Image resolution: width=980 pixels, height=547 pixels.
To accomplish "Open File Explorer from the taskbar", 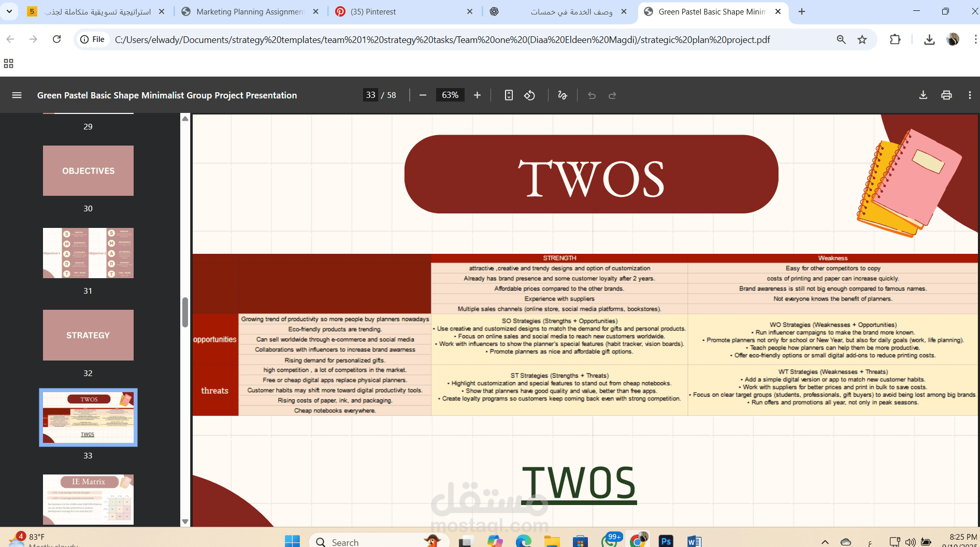I will click(x=552, y=541).
